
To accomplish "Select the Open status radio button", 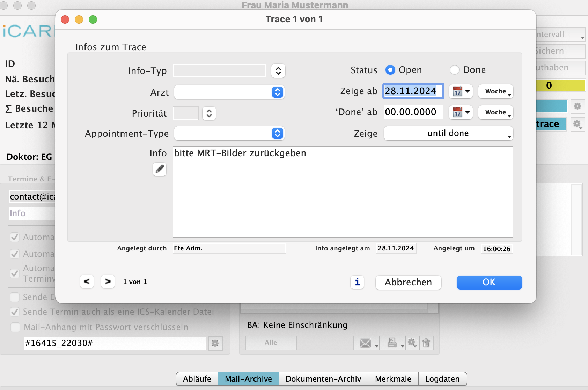I will coord(390,70).
